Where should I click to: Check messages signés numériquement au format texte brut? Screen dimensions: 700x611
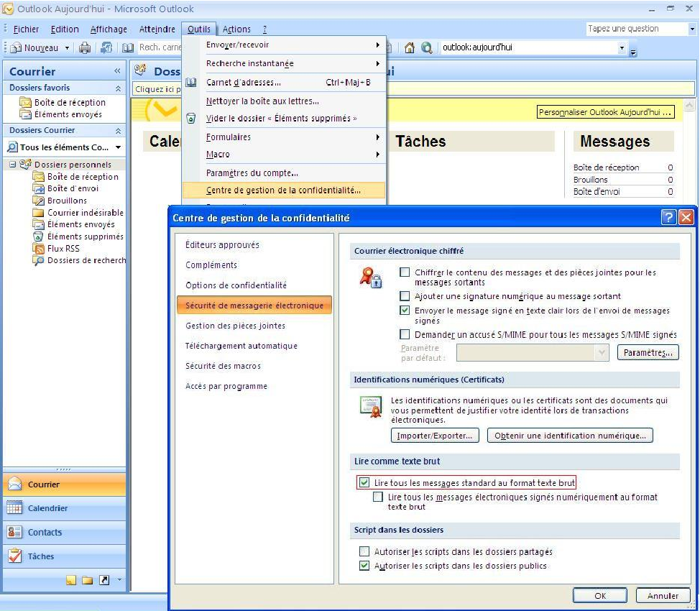pos(378,497)
